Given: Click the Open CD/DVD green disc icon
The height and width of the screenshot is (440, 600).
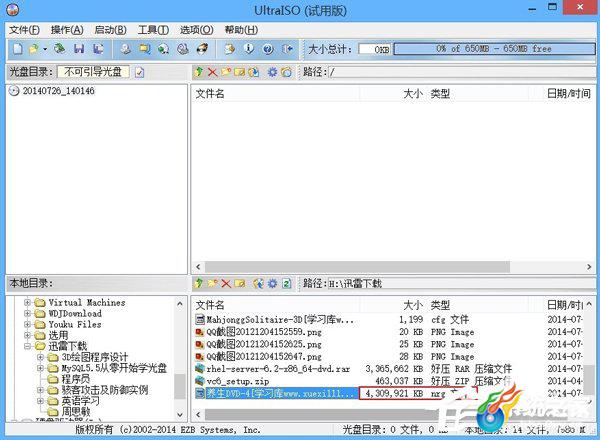Looking at the screenshot, I should (59, 49).
